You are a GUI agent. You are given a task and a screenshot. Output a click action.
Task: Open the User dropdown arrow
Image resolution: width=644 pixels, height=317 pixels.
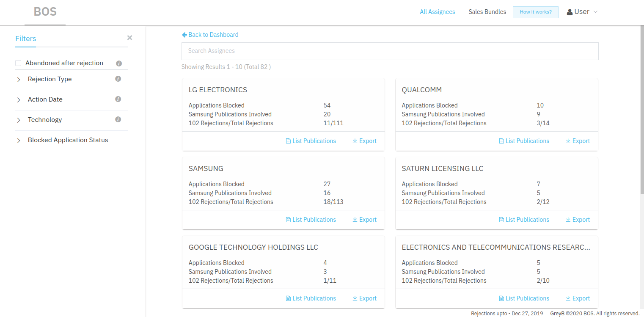tap(596, 12)
